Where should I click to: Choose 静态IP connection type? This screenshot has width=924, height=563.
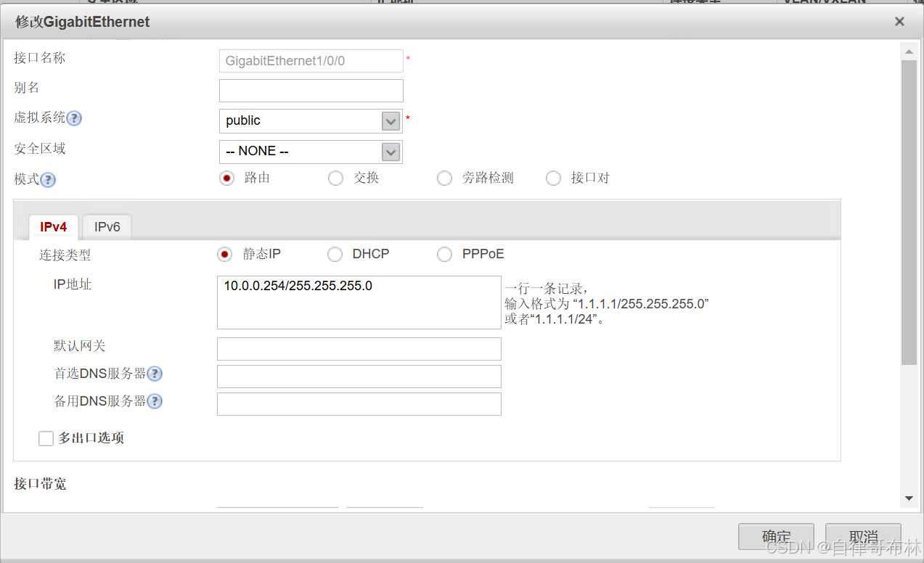(224, 255)
